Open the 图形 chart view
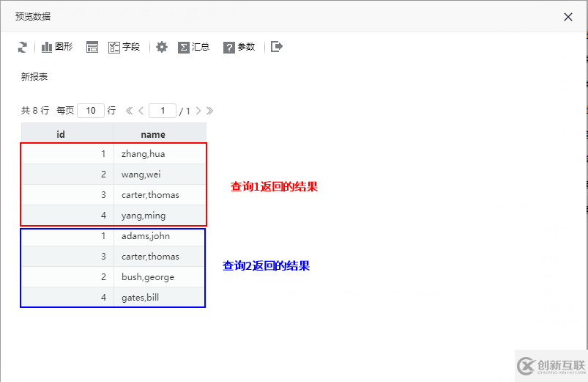Image resolution: width=588 pixels, height=382 pixels. pyautogui.click(x=57, y=47)
